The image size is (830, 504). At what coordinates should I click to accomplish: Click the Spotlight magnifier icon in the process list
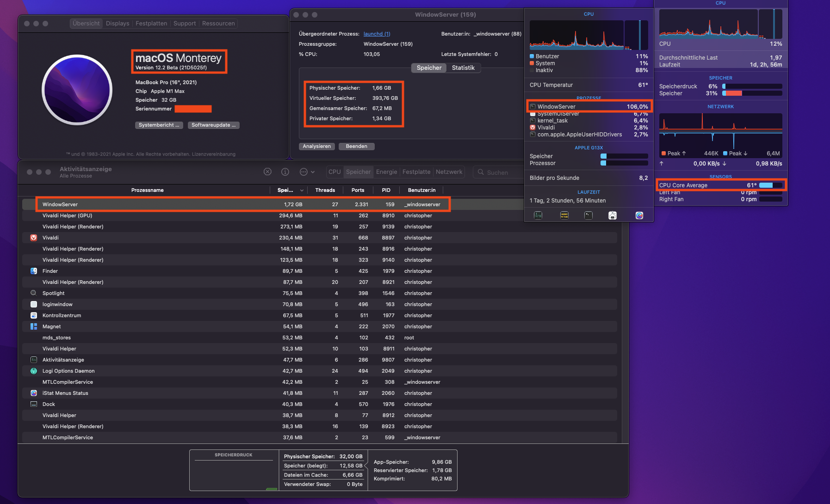point(34,293)
